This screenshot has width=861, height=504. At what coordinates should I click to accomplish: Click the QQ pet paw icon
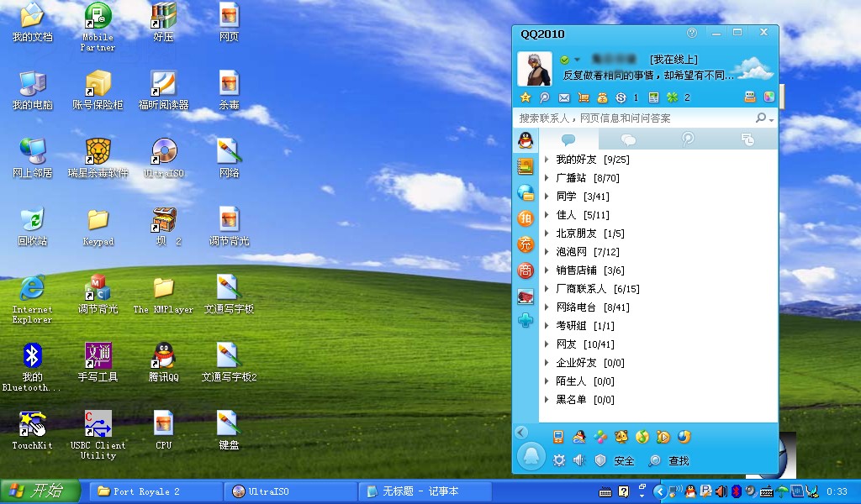[x=622, y=436]
